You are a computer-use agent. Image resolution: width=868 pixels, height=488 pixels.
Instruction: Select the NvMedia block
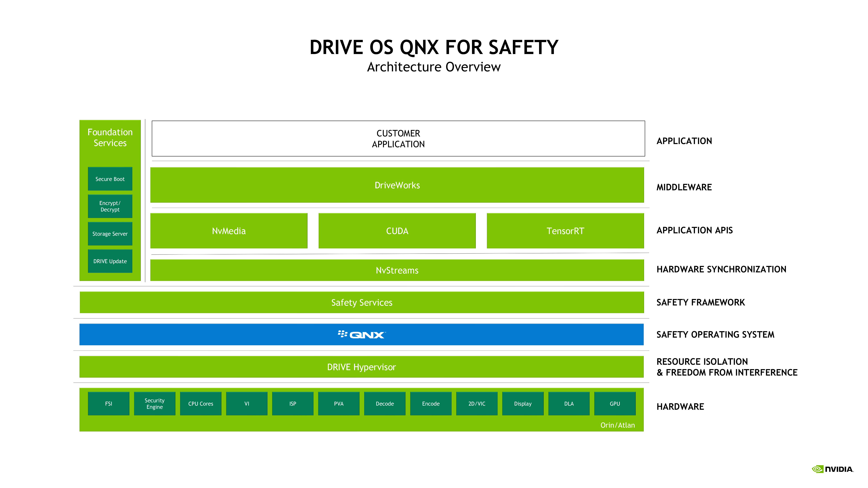229,231
